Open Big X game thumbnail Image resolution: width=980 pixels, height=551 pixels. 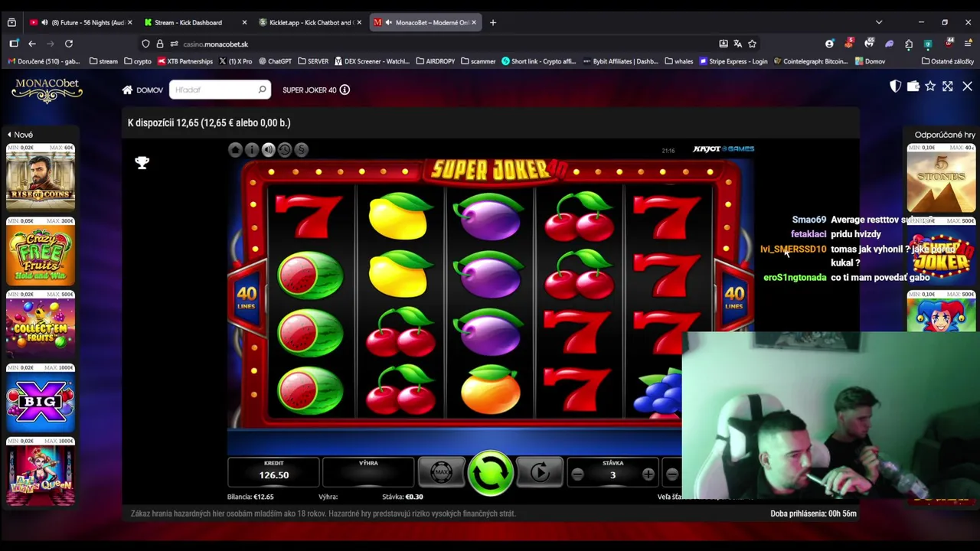click(41, 398)
